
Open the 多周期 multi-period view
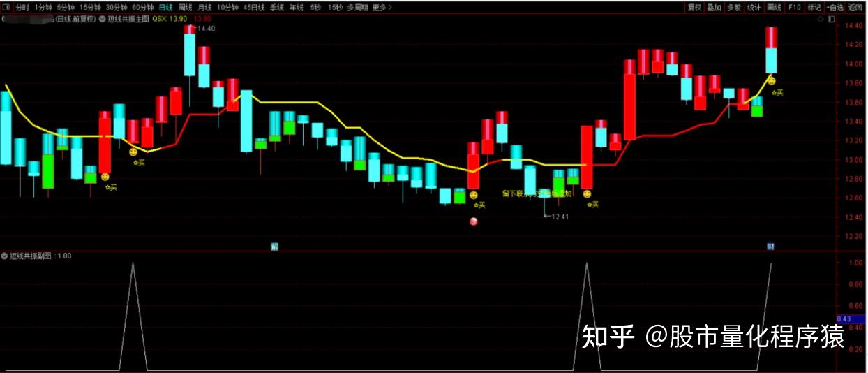click(358, 8)
